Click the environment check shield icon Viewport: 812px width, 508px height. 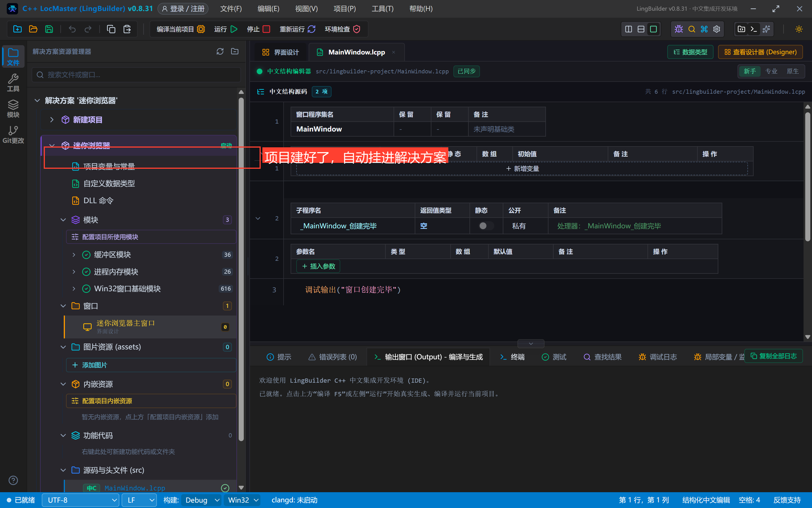point(357,29)
